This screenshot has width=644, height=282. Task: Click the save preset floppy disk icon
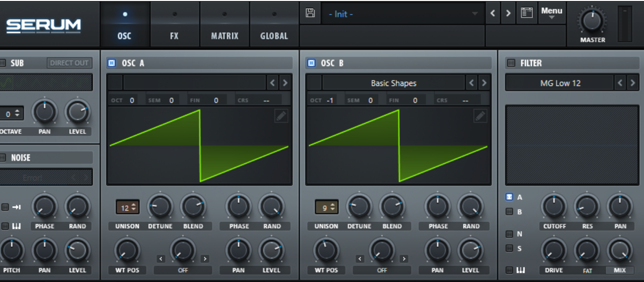click(x=310, y=13)
